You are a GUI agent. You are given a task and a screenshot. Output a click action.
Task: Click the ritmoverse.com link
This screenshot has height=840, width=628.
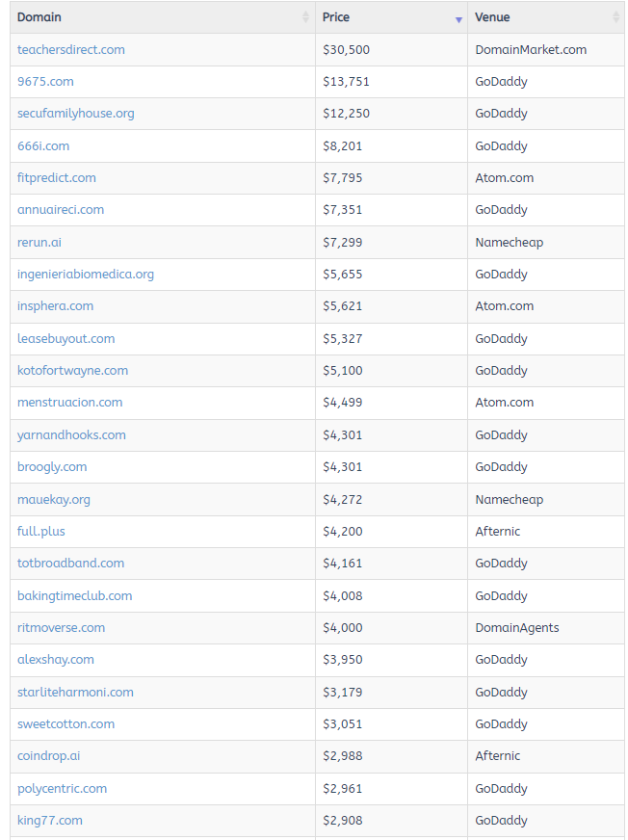62,627
